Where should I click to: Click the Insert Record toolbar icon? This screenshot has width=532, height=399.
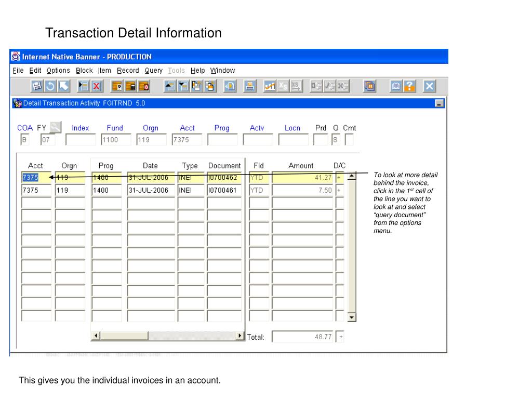[x=83, y=86]
